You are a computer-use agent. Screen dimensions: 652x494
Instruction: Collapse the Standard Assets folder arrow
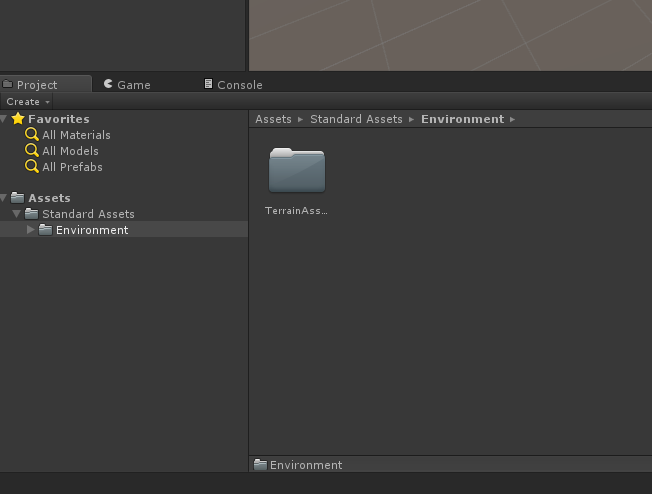pos(17,214)
